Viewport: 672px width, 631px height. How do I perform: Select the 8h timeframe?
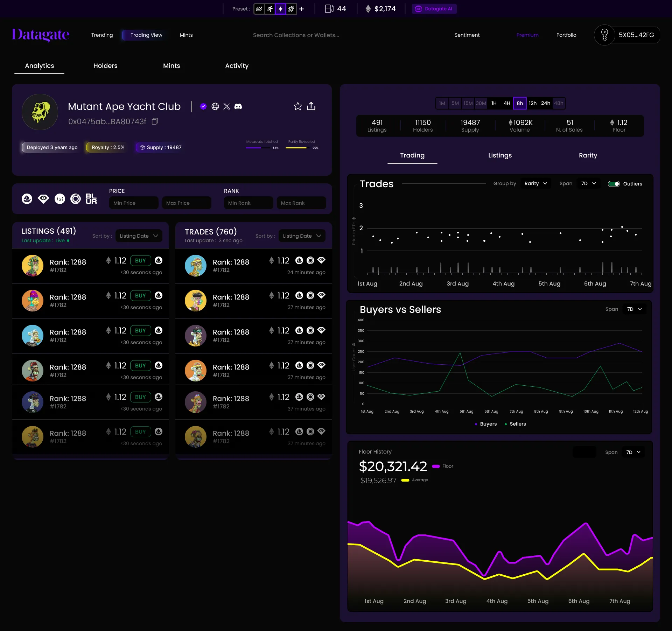tap(520, 103)
